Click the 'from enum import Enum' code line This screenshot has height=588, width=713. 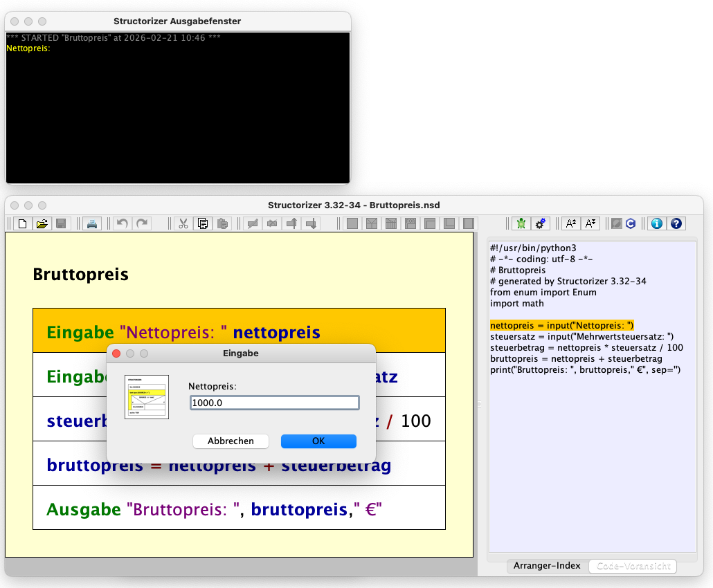tap(543, 292)
